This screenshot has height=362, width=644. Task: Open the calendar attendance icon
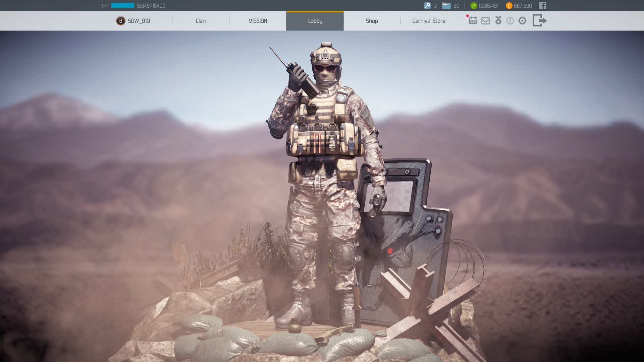pyautogui.click(x=473, y=21)
